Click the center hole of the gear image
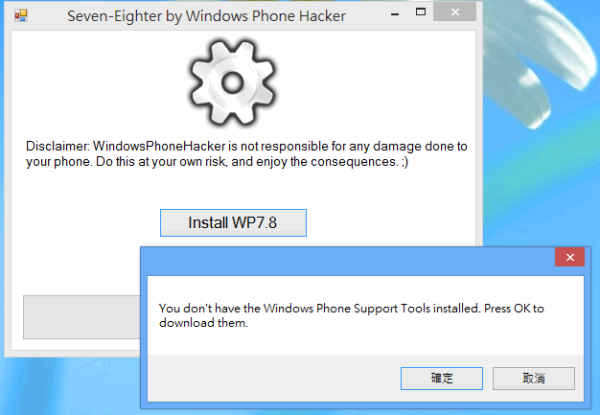The width and height of the screenshot is (600, 415). 232,82
